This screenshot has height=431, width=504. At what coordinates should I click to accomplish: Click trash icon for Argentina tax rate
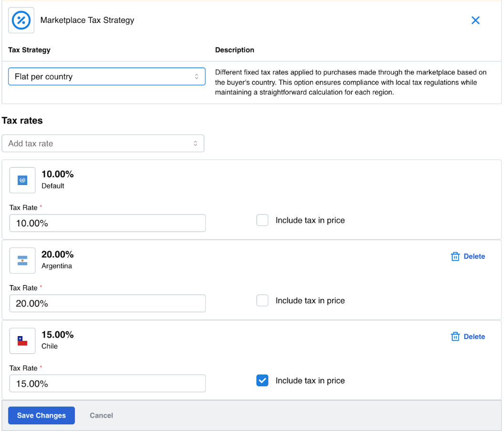point(455,257)
